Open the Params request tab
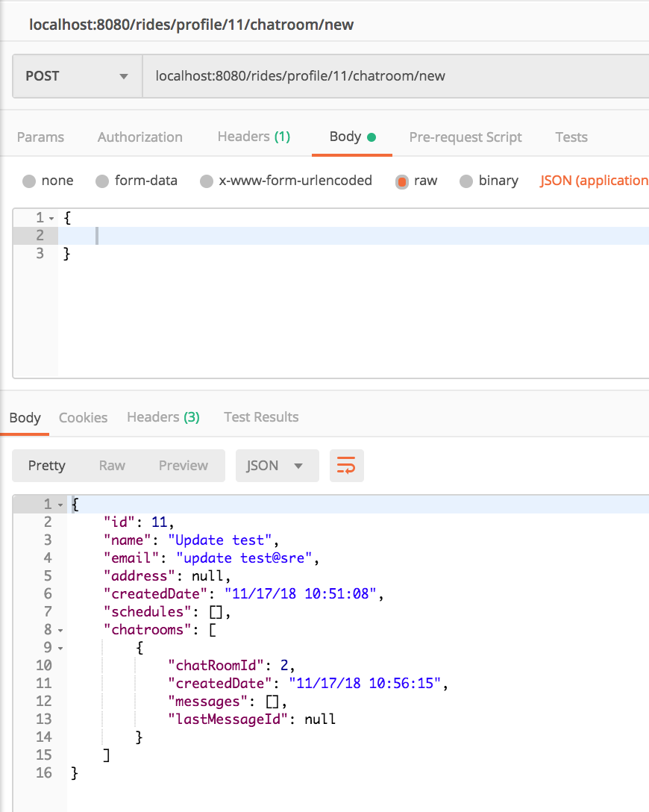The image size is (649, 812). pos(40,137)
